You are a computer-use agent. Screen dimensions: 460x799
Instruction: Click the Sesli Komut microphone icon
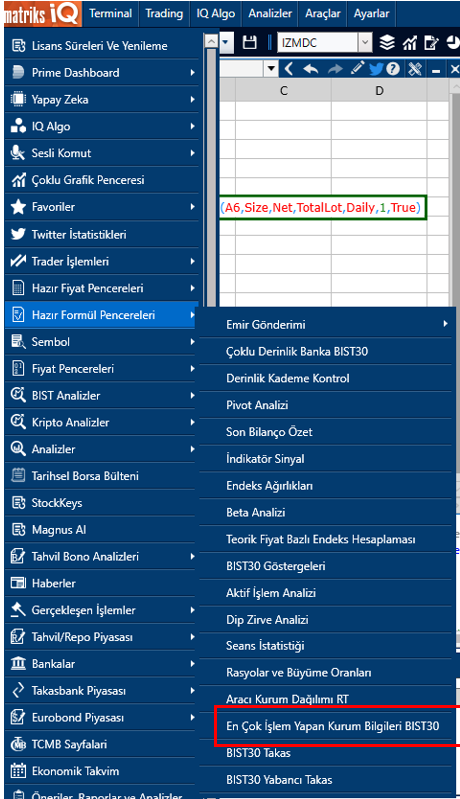18,153
